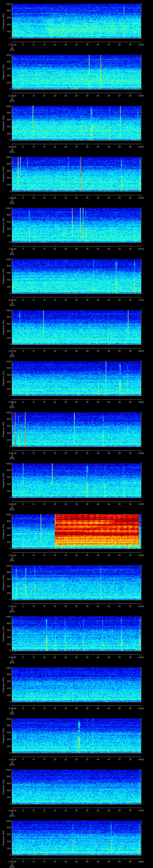Click the 2:46:00 start time label

(12, 810)
